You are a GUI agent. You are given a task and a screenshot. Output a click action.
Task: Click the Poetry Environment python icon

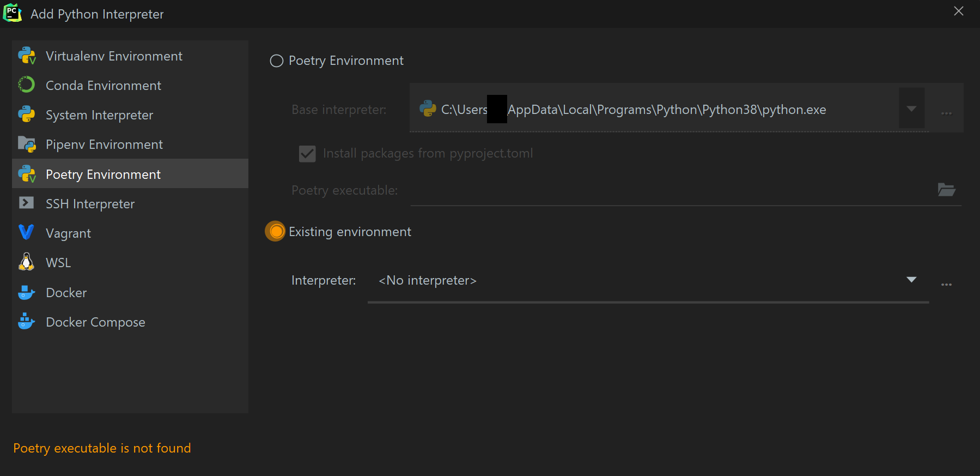click(x=27, y=174)
